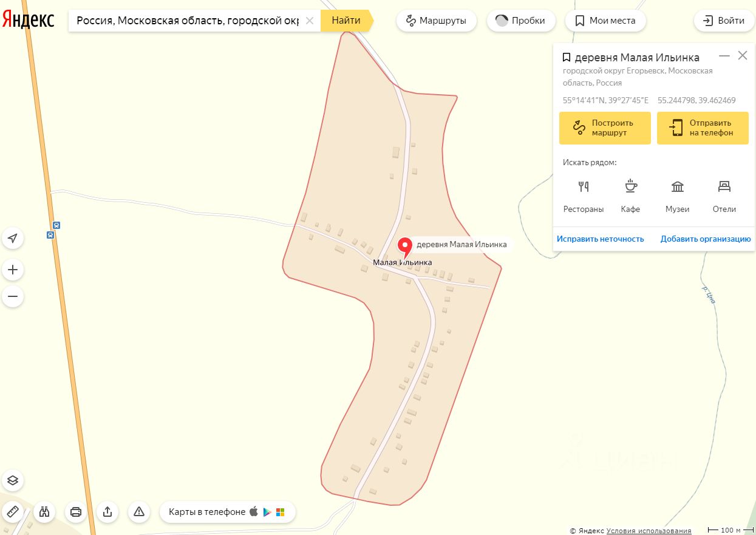Zoom out with the minus button
This screenshot has width=756, height=535.
pos(13,297)
